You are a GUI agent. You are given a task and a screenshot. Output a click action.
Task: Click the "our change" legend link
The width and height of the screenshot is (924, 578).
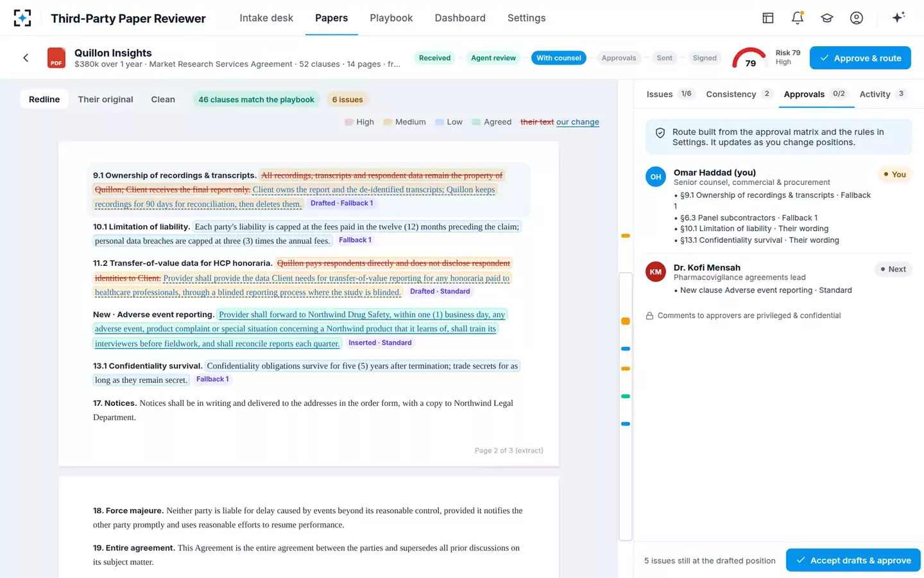pyautogui.click(x=577, y=122)
